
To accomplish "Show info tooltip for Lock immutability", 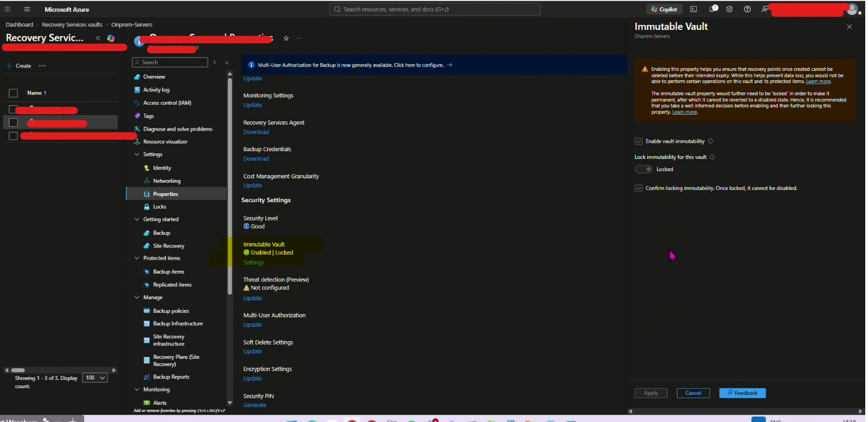I will (x=712, y=157).
